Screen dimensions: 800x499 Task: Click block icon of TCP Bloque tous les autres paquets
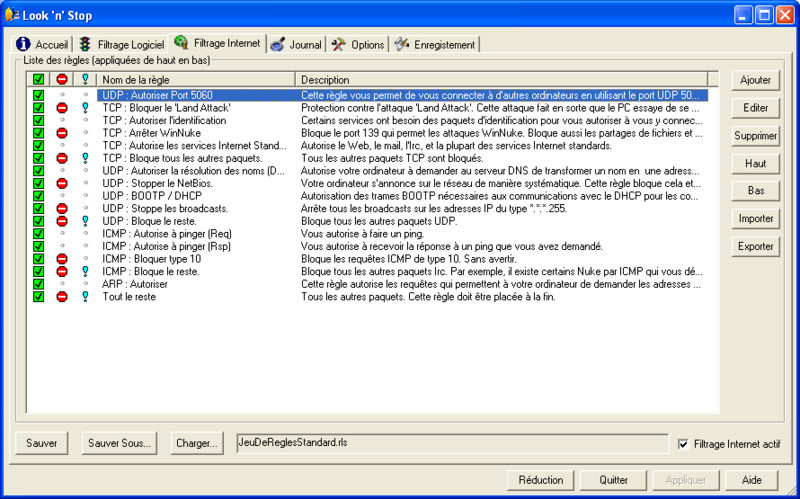coord(62,158)
